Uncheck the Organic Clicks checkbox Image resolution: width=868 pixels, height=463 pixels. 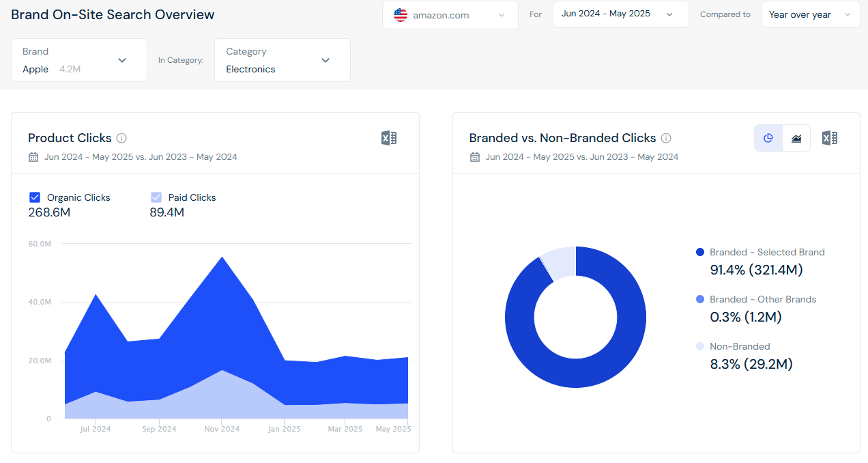point(35,197)
